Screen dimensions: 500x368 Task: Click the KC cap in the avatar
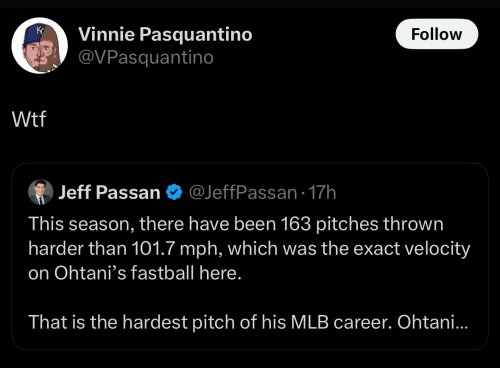click(x=32, y=34)
